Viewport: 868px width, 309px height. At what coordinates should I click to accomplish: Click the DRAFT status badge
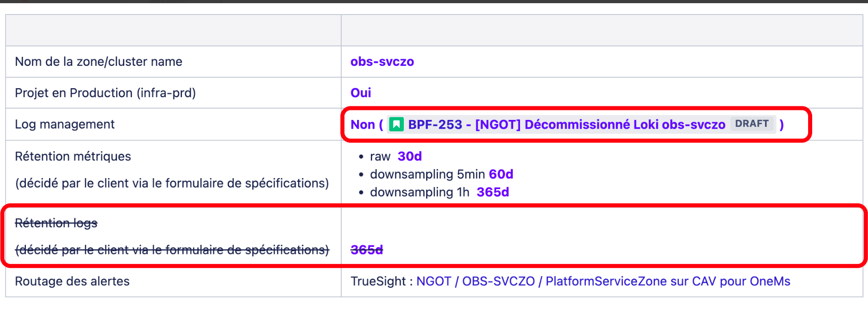[x=751, y=124]
